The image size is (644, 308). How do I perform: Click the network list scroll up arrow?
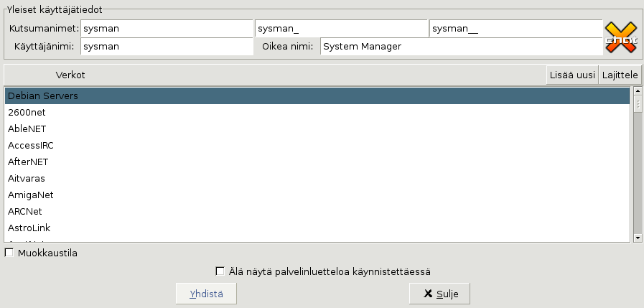[x=638, y=90]
